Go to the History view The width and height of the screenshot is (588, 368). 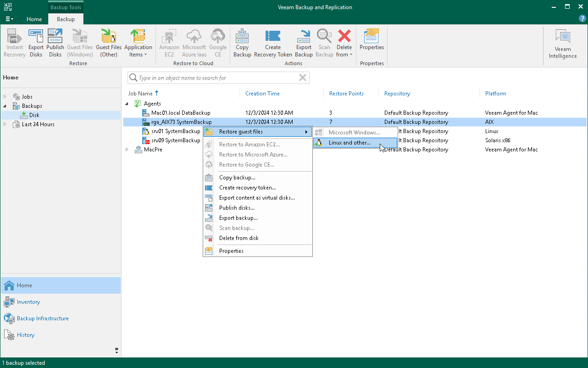(x=61, y=335)
